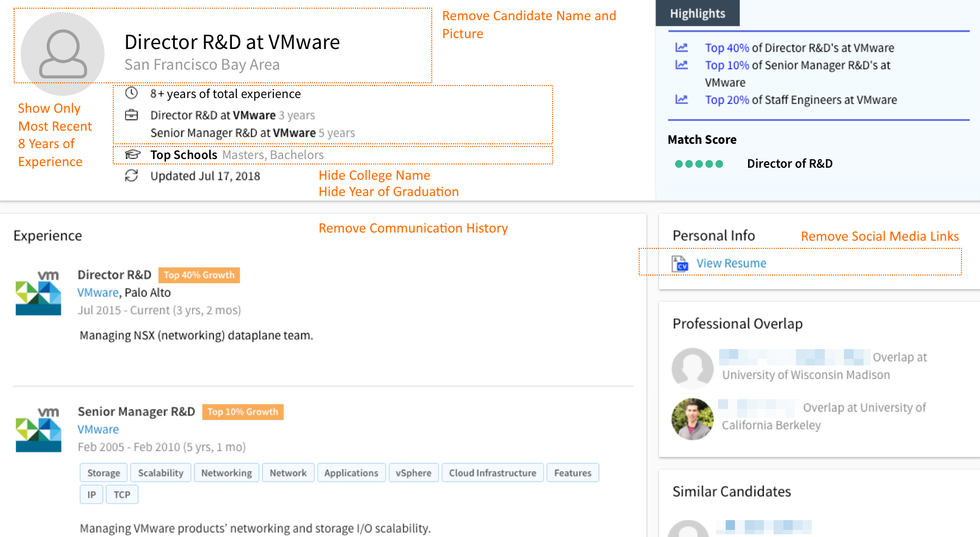Click the green Match Score dots
Screen dimensions: 980x537
pos(699,164)
